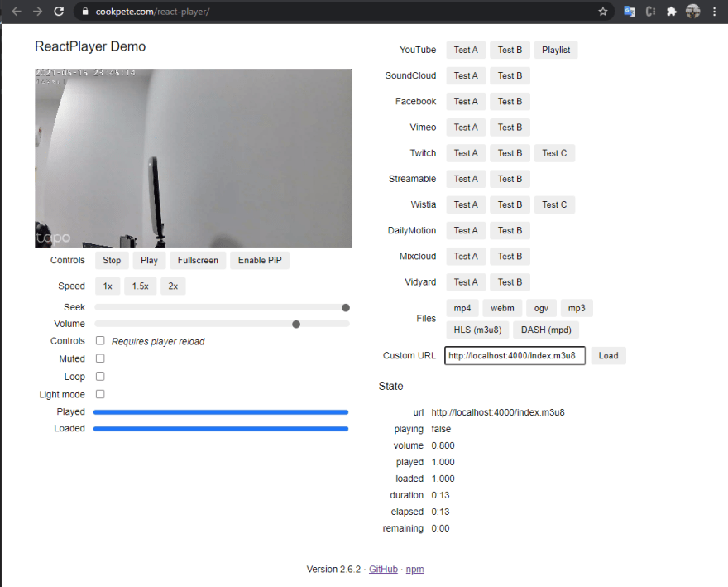Click the extension icon beside Google Translate

pyautogui.click(x=650, y=12)
